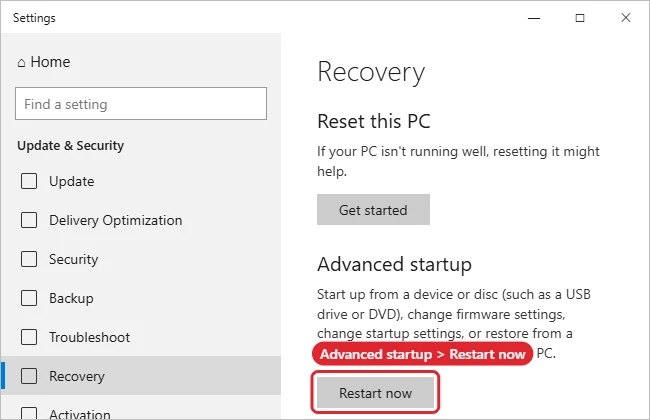Open the Troubleshoot section
Screen dimensions: 650x420
[x=141, y=337]
